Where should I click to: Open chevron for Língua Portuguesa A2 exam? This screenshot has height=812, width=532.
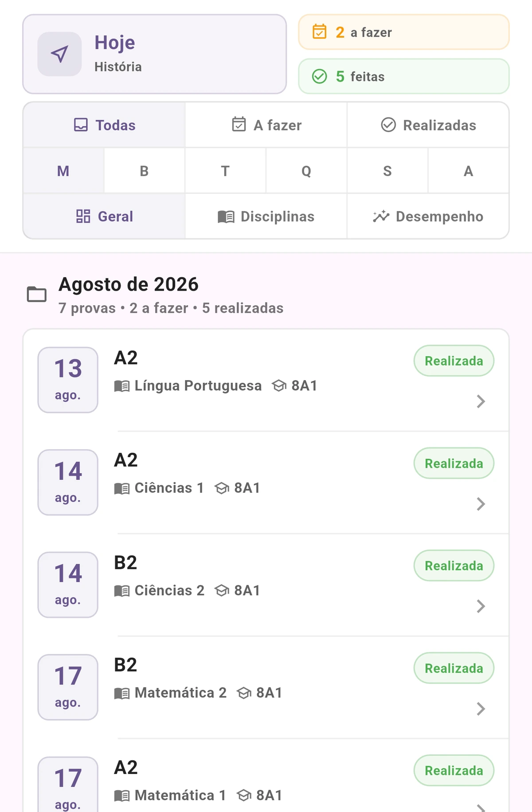click(x=481, y=401)
